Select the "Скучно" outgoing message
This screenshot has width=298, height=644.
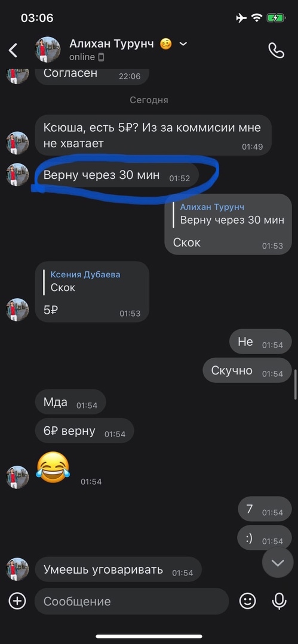pyautogui.click(x=247, y=370)
